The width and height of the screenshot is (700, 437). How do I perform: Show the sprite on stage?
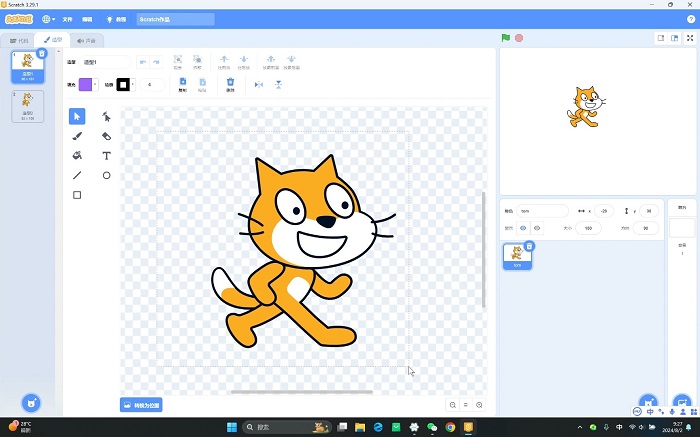pyautogui.click(x=523, y=228)
